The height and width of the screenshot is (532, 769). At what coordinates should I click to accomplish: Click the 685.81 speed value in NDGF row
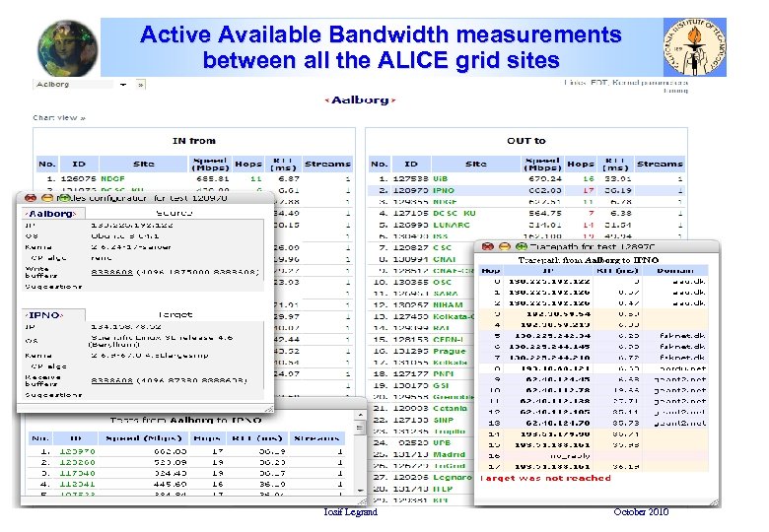[213, 178]
